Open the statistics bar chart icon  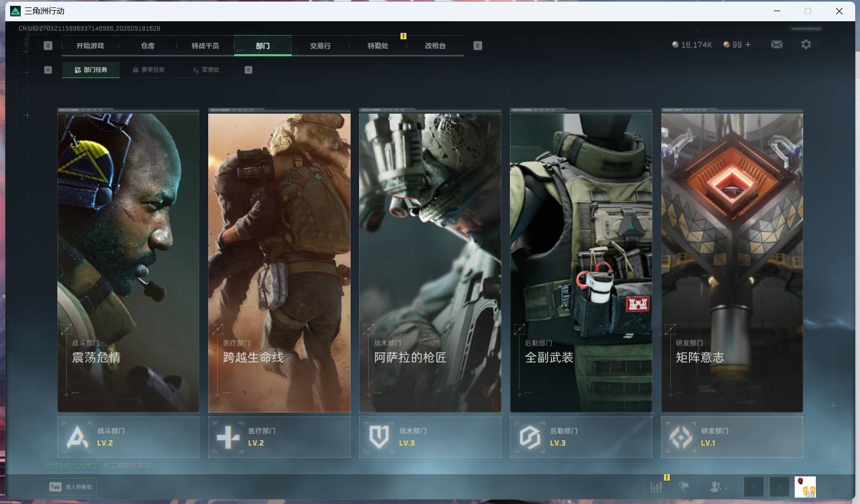tap(657, 486)
